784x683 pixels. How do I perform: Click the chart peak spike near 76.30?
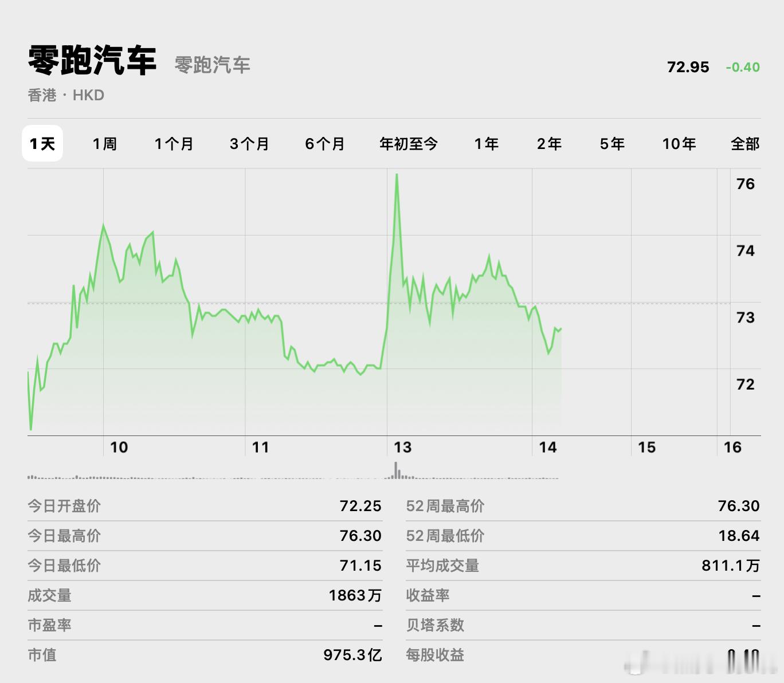(x=397, y=175)
